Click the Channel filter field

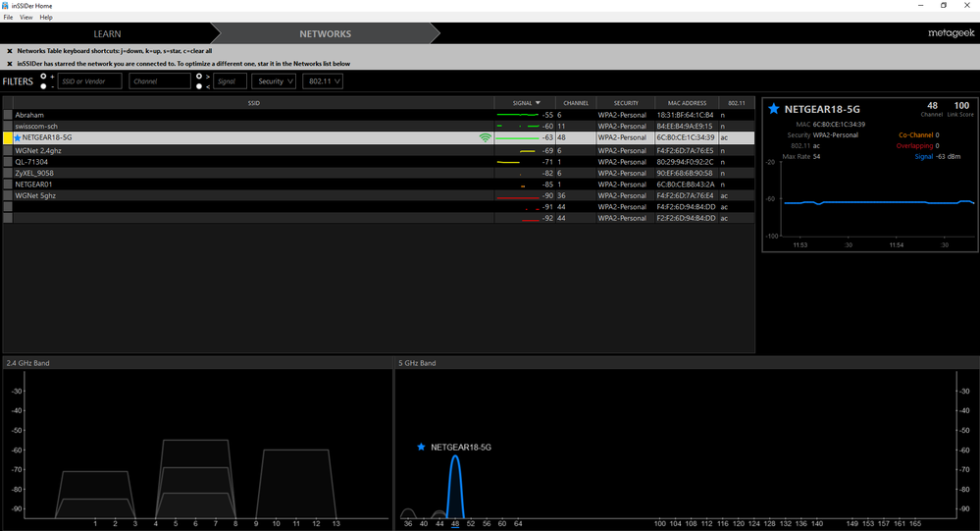point(160,81)
